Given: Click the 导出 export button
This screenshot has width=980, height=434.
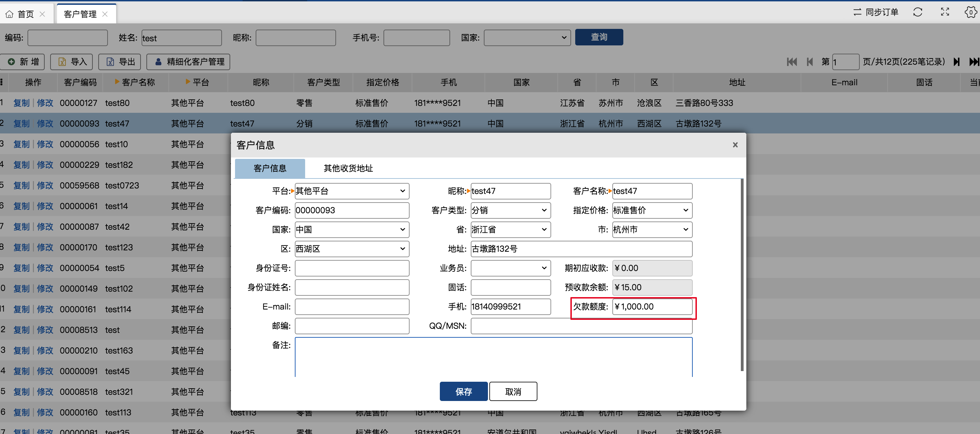Looking at the screenshot, I should [x=120, y=62].
